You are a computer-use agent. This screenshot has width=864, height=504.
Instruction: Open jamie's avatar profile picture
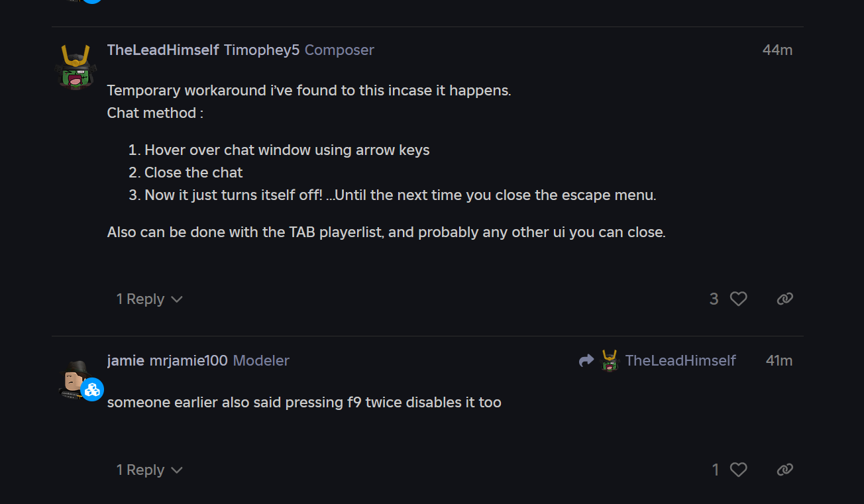tap(74, 376)
